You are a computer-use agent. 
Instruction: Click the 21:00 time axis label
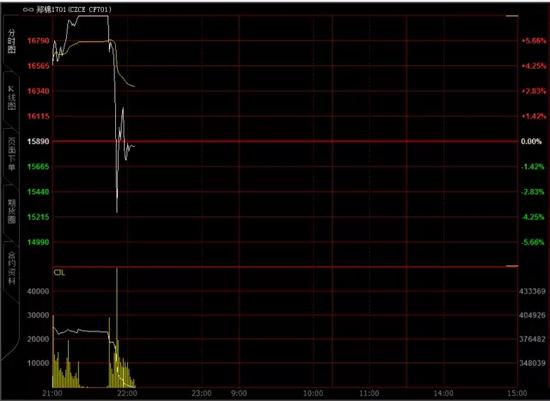(52, 393)
